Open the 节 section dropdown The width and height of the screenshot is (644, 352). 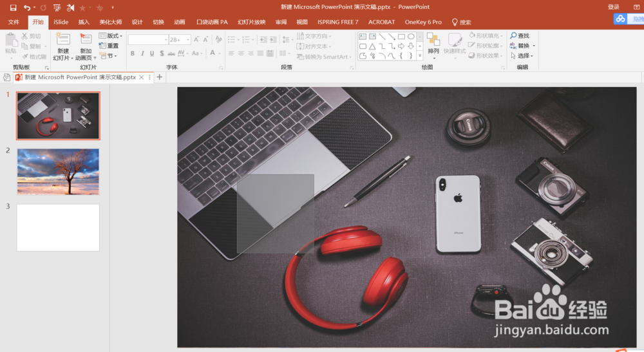coord(109,55)
